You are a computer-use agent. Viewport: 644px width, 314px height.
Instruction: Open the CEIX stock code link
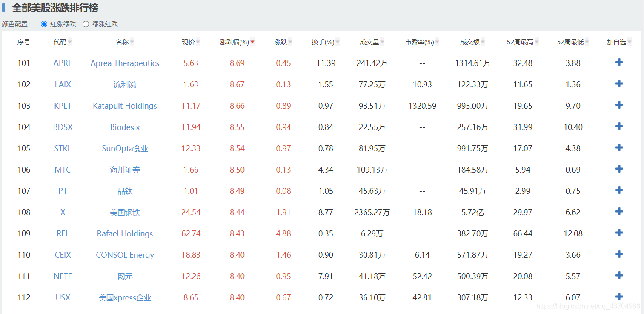click(63, 255)
